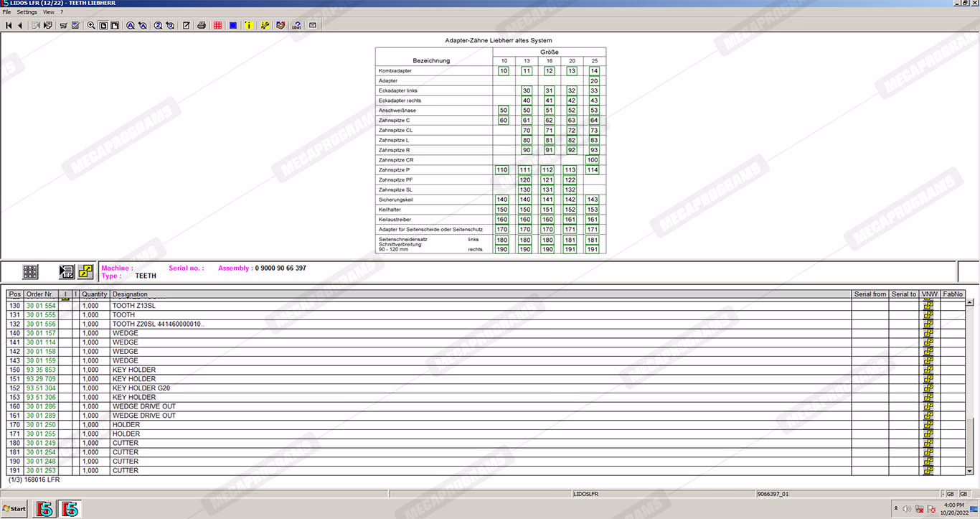Print the current catalog page
980x519 pixels.
pyautogui.click(x=202, y=25)
